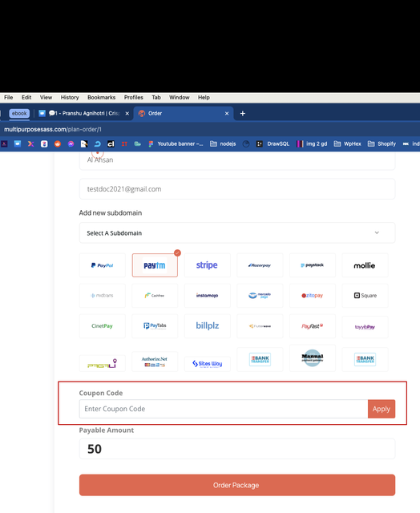Screen dimensions: 420x513
Task: Switch to the Order tab
Action: click(184, 114)
